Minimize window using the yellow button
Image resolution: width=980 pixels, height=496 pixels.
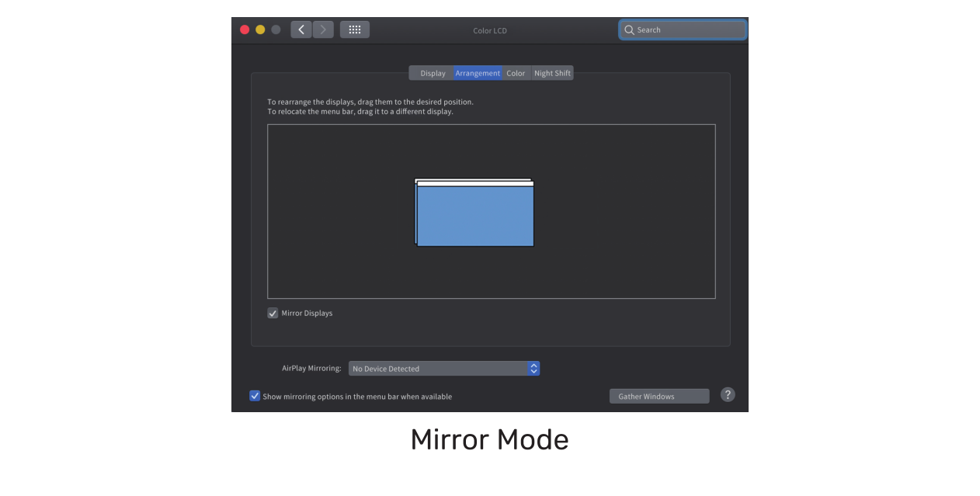pos(260,29)
